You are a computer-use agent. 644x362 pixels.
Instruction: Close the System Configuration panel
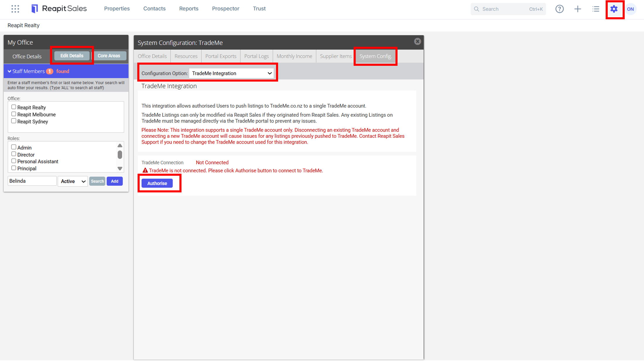tap(417, 42)
